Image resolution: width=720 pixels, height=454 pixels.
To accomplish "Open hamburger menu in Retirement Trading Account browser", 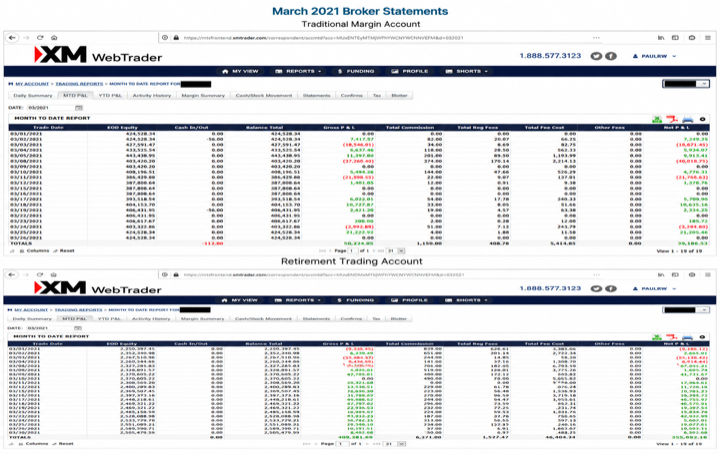I will 708,275.
